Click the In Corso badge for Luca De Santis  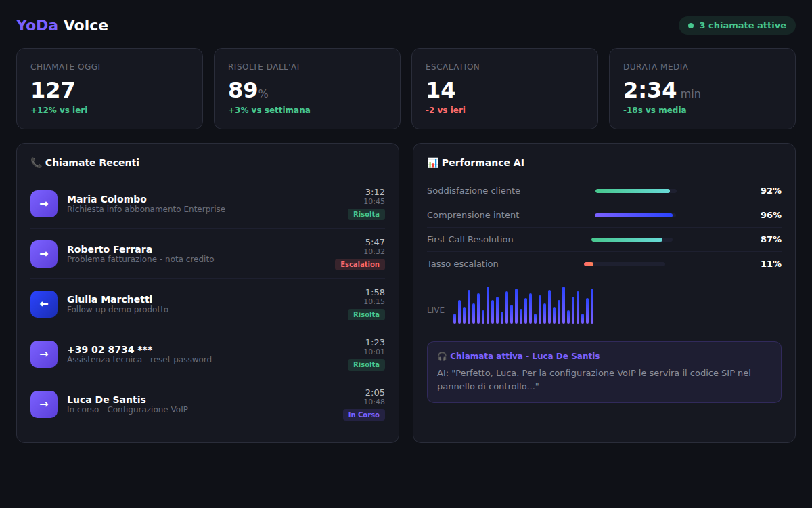tap(363, 415)
